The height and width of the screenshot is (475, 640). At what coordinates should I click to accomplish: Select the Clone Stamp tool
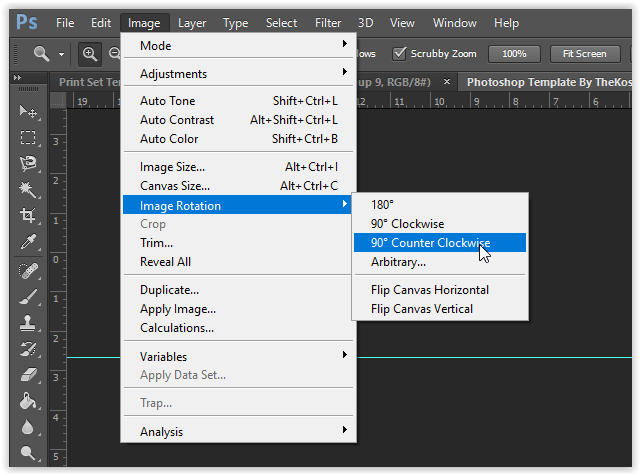click(x=28, y=323)
